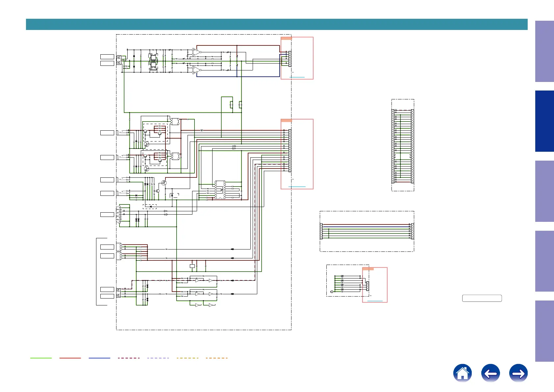Screen dimensions: 554x392
Task: Follow the blue link in the tall middle pink connector box
Action: [x=297, y=187]
